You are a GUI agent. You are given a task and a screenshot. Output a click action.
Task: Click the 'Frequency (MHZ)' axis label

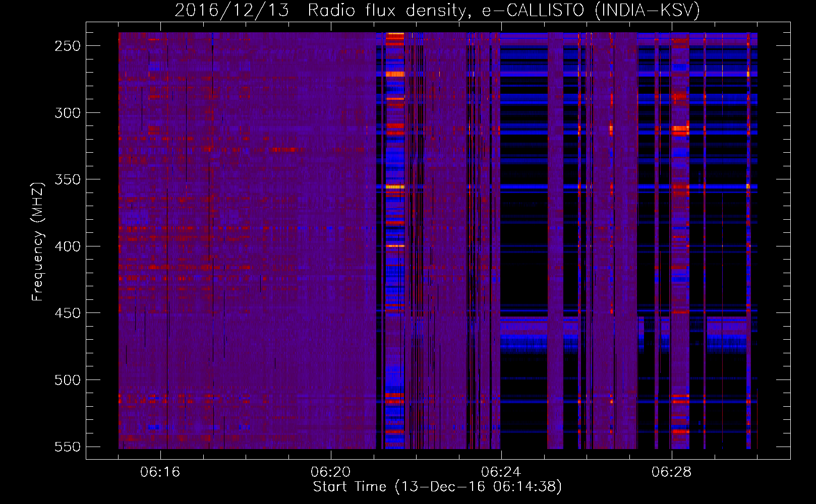point(38,241)
